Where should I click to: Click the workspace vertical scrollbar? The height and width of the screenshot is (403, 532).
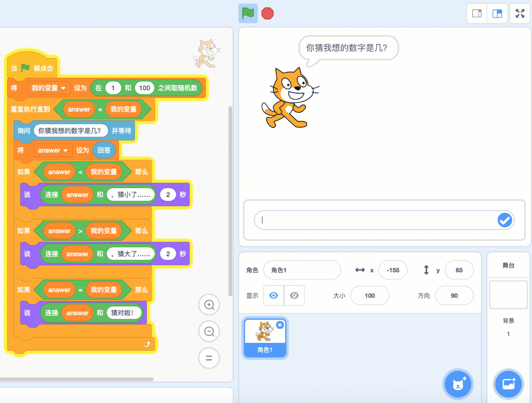point(230,201)
